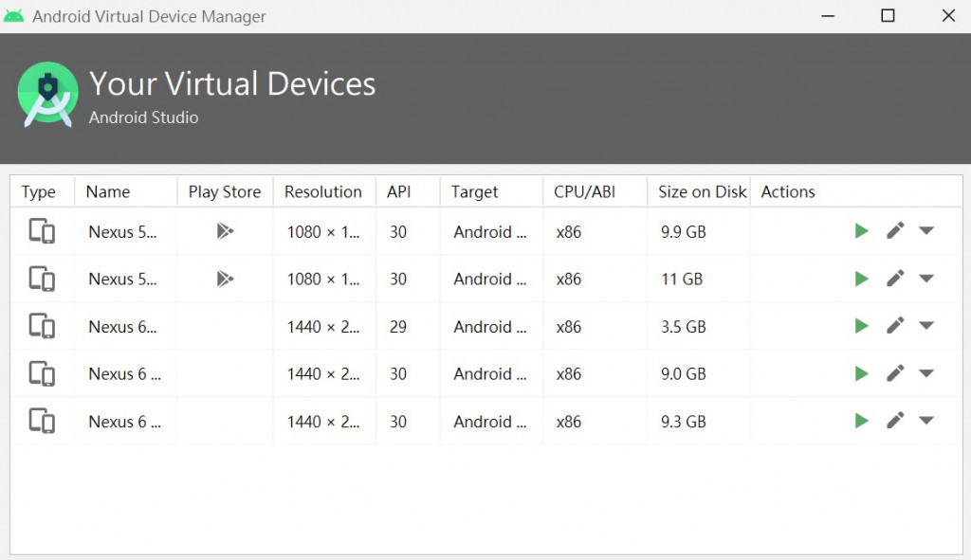Expand more actions for the 9.0 GB device
The image size is (971, 560).
click(926, 373)
